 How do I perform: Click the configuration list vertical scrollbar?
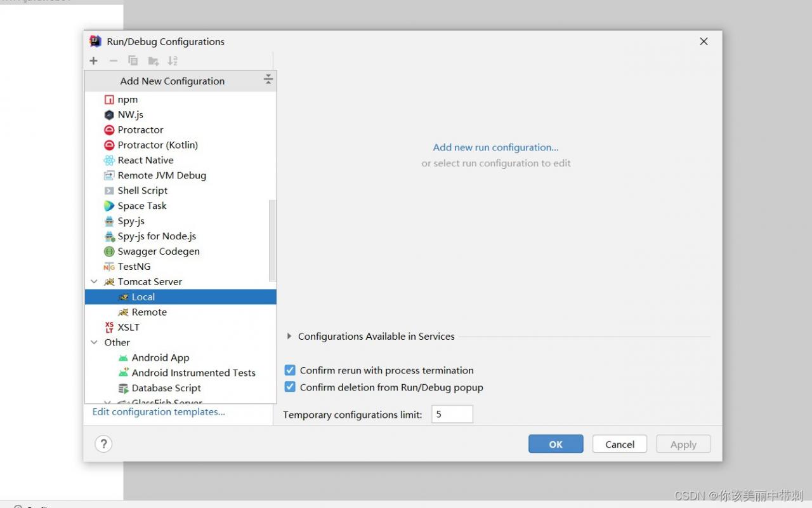click(x=273, y=241)
